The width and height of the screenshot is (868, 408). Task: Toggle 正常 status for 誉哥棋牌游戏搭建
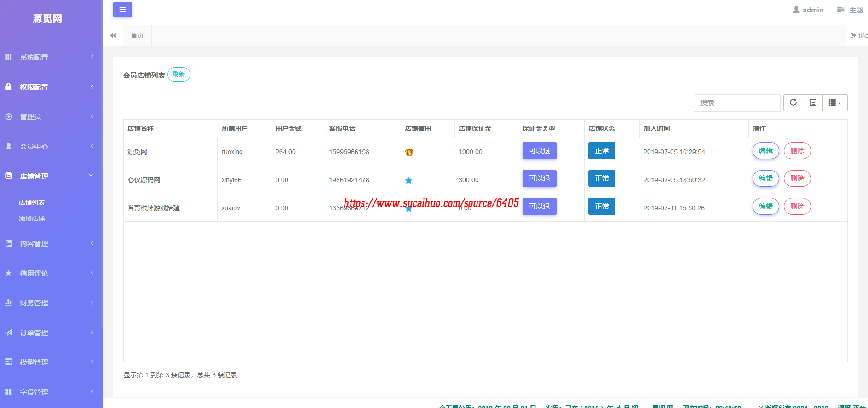click(x=602, y=207)
